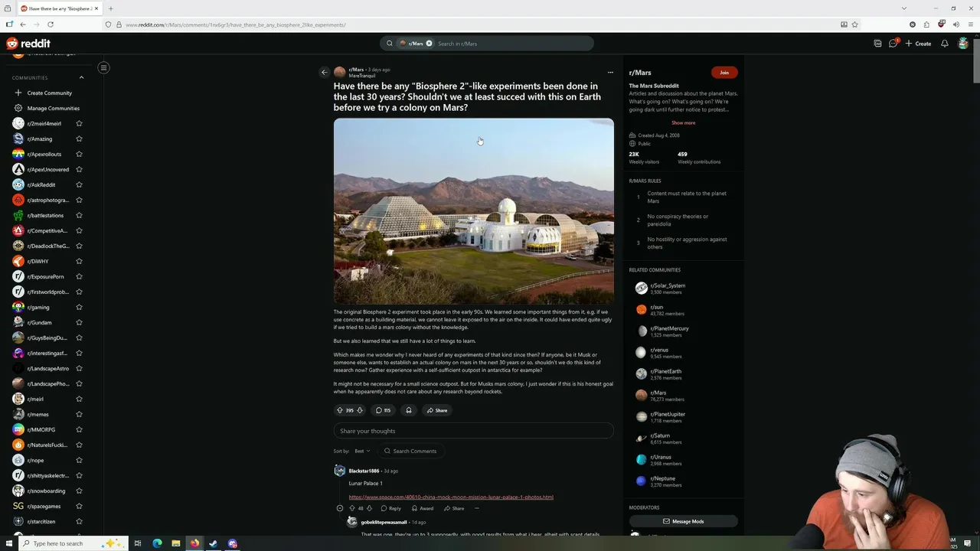This screenshot has width=980, height=551.
Task: Star r/DIWHY as a favorite
Action: tap(79, 261)
